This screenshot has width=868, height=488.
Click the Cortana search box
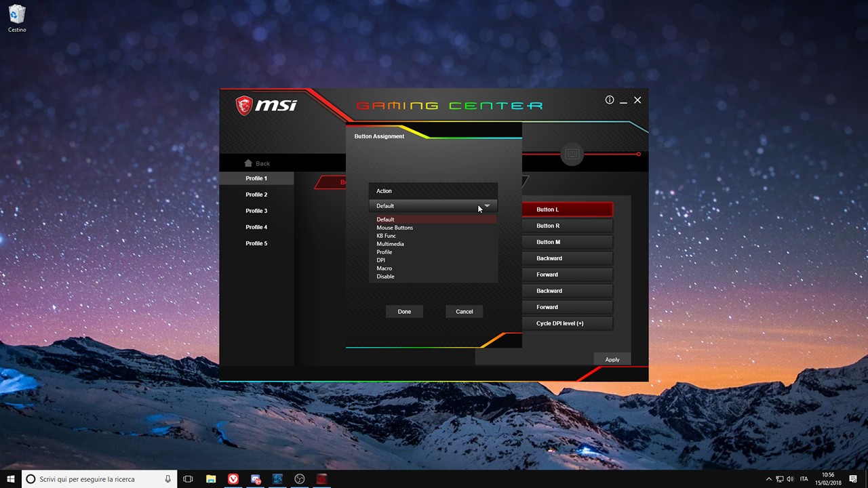pos(99,479)
